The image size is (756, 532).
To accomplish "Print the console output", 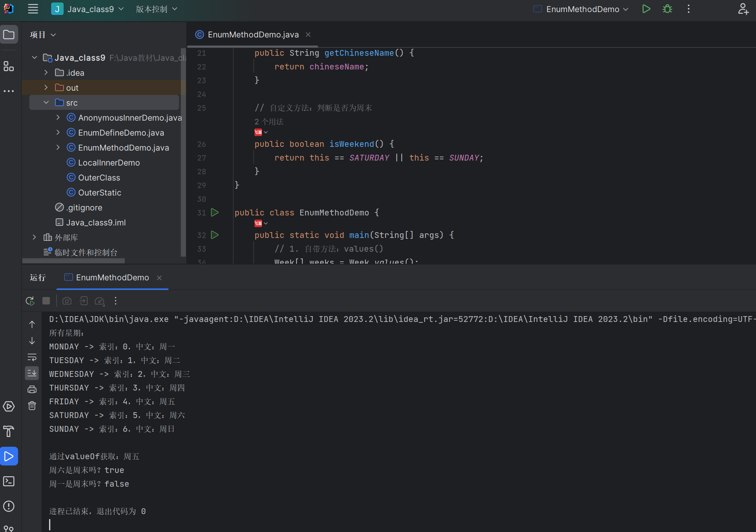I will coord(32,389).
